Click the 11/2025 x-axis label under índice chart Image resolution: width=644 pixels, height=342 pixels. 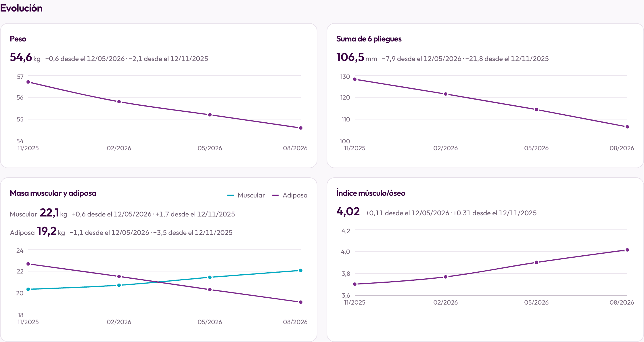[x=355, y=303]
